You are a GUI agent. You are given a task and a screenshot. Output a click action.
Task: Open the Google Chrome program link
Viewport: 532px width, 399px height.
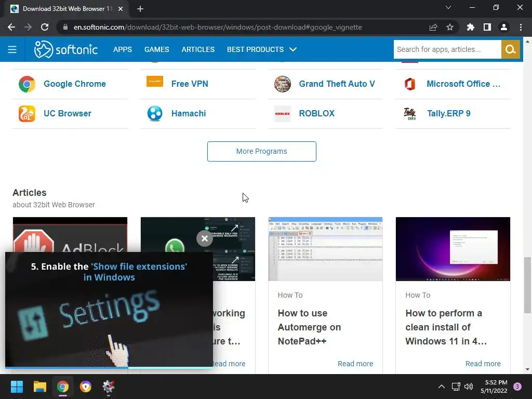75,84
